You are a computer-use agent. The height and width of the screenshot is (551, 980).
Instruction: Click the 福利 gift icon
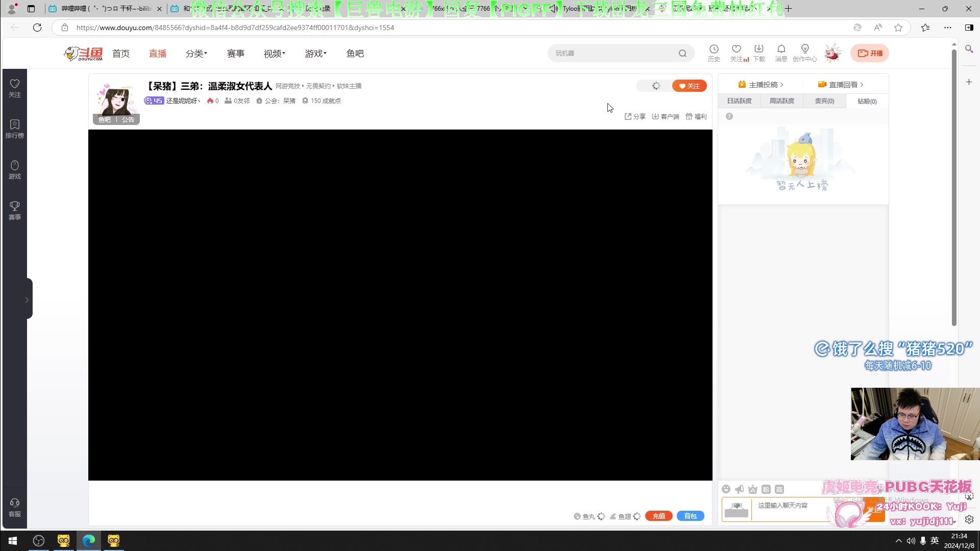(696, 116)
